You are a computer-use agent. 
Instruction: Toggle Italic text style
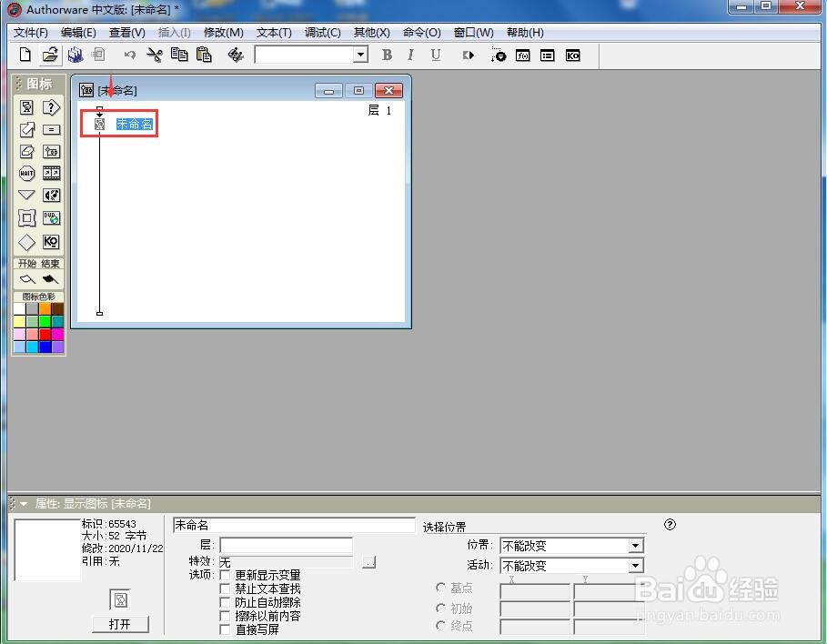pyautogui.click(x=410, y=55)
